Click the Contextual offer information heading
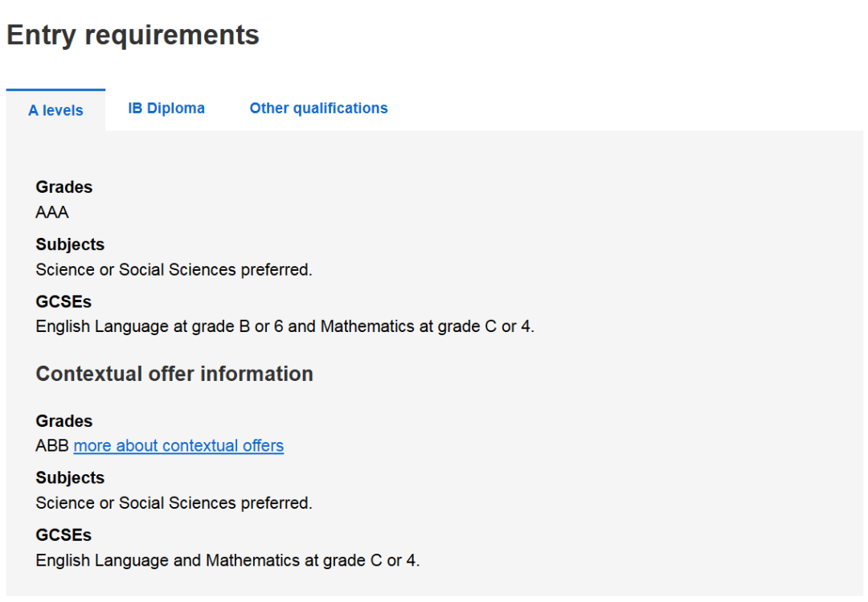The image size is (868, 602). [174, 374]
